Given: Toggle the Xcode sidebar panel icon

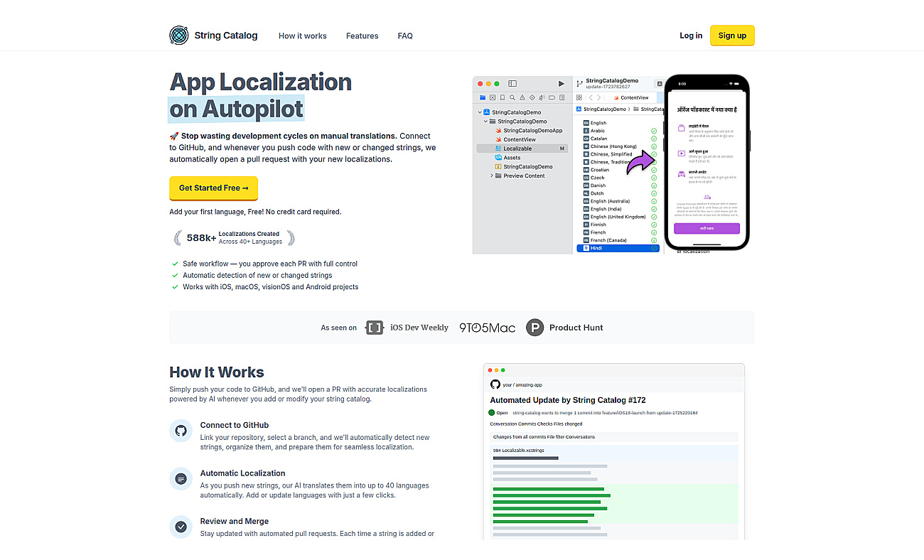Looking at the screenshot, I should click(512, 84).
